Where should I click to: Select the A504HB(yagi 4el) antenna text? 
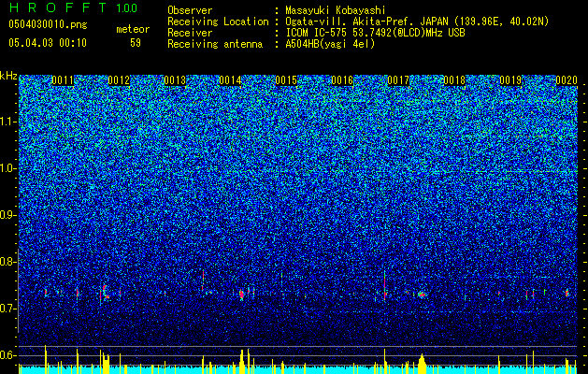(x=330, y=44)
